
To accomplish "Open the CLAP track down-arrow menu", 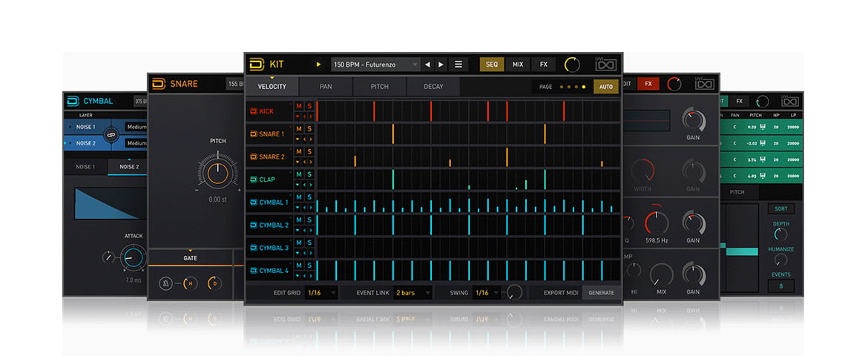I will coord(297,185).
